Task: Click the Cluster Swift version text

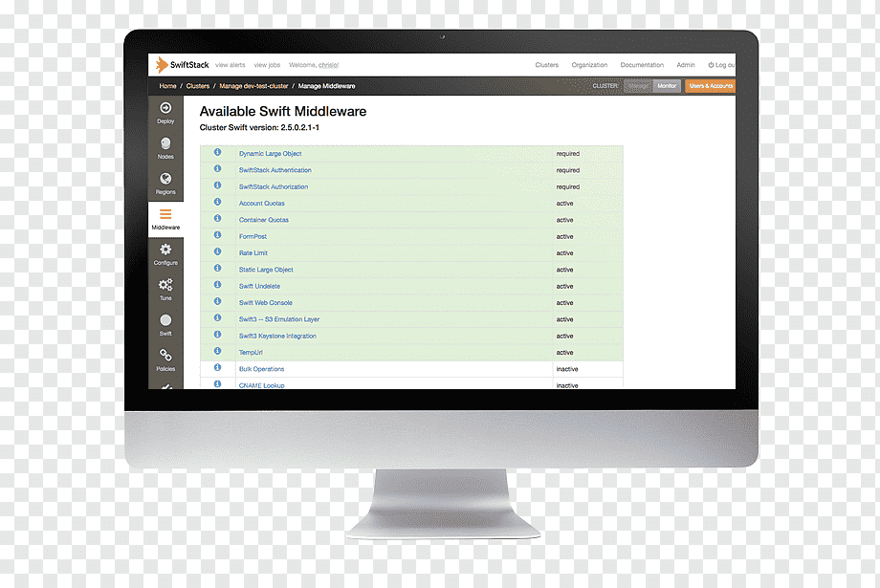Action: (259, 127)
